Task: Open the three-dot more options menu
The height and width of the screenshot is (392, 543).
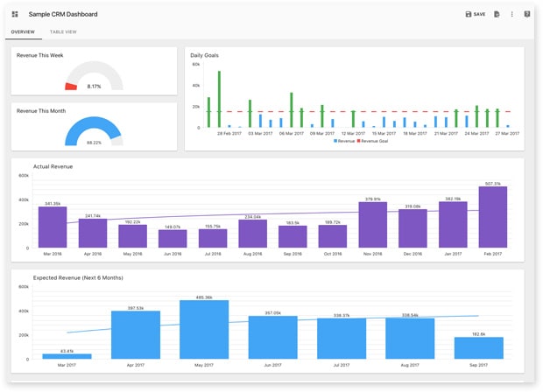Action: 512,14
